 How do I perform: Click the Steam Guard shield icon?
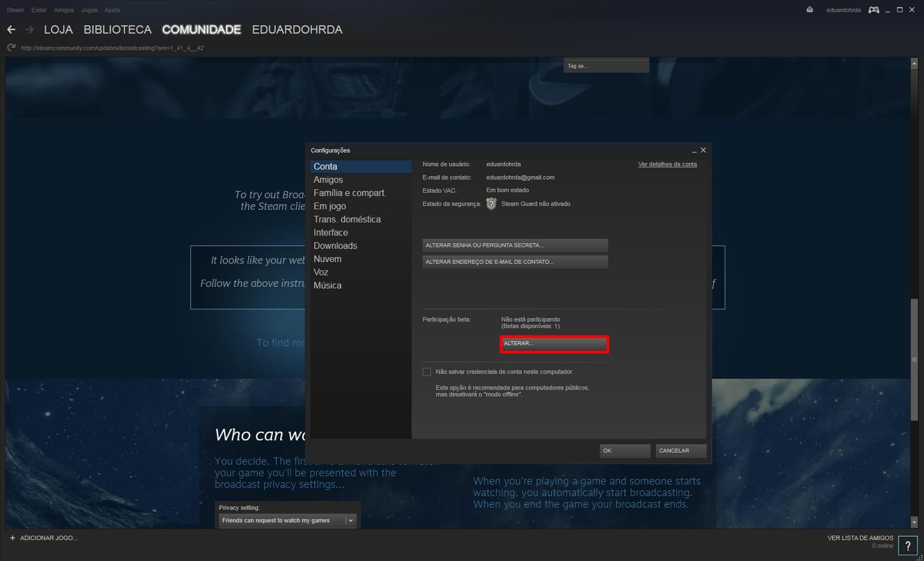(x=491, y=204)
